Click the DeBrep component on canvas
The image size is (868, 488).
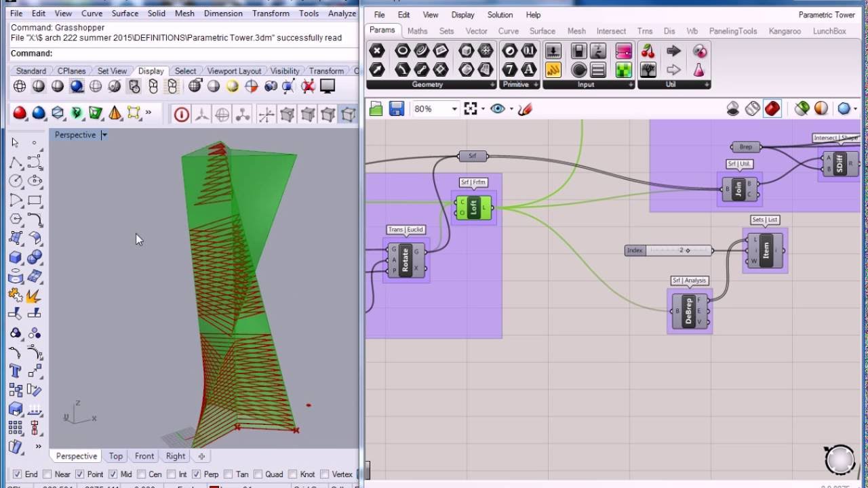click(689, 311)
